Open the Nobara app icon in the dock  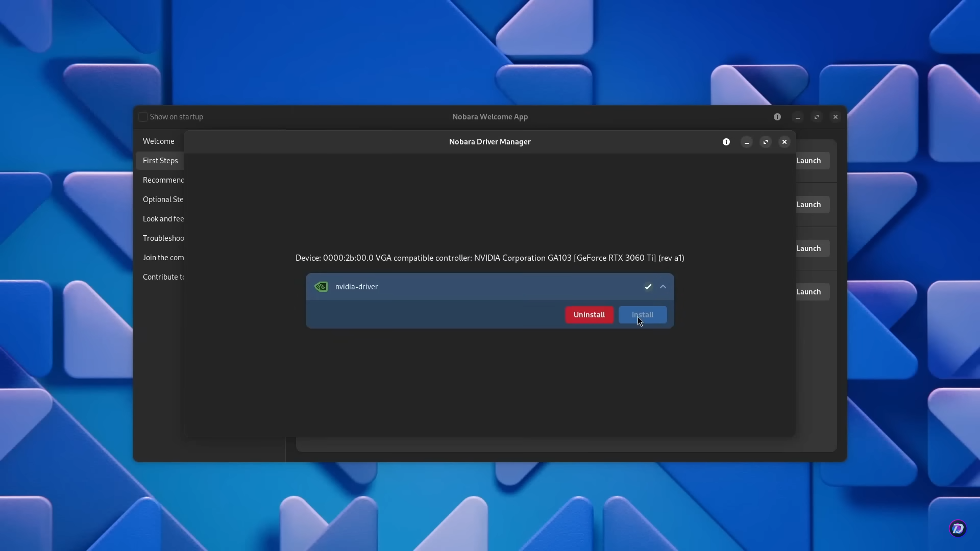click(x=958, y=528)
